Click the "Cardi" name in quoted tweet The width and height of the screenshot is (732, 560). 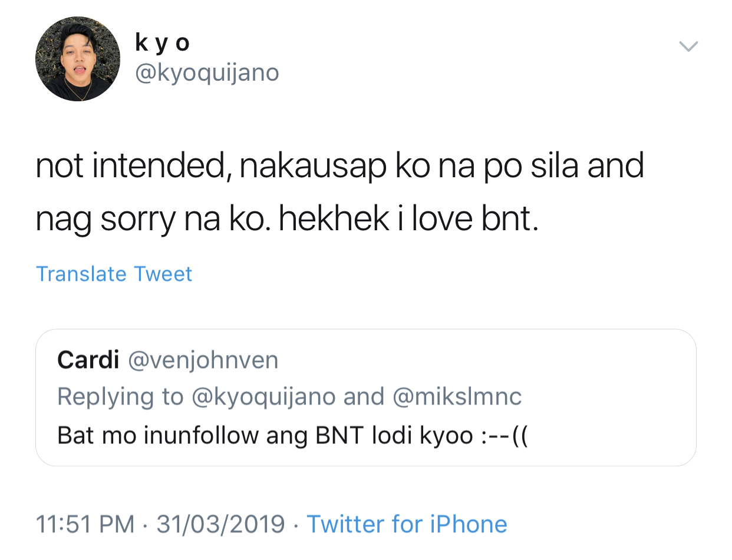[88, 360]
